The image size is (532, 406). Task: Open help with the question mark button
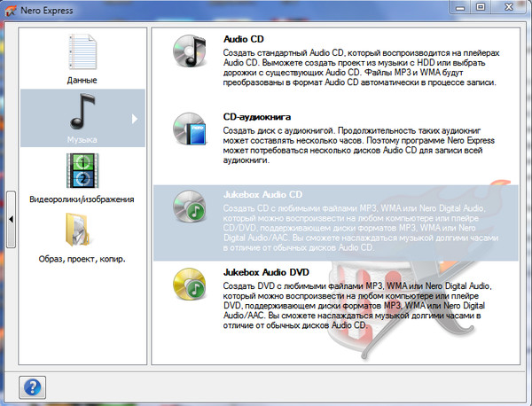(x=32, y=387)
